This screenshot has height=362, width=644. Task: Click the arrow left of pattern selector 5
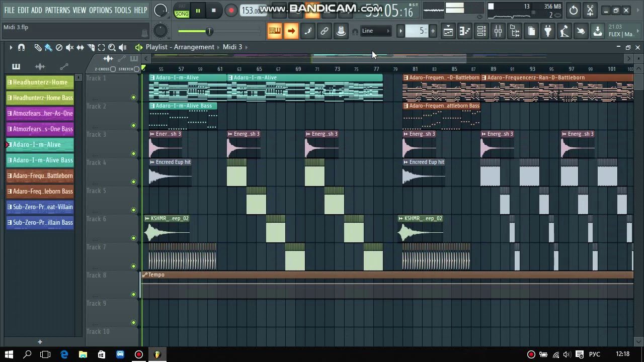pos(401,31)
